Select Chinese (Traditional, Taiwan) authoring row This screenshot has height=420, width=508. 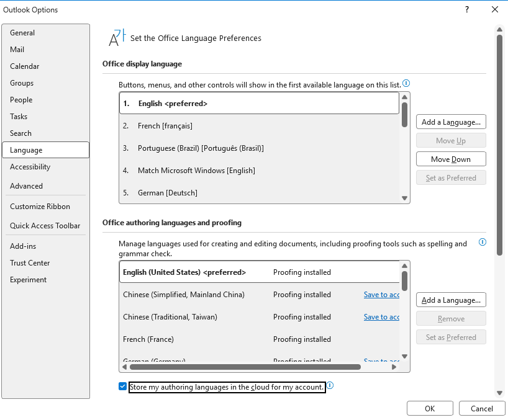tap(259, 317)
